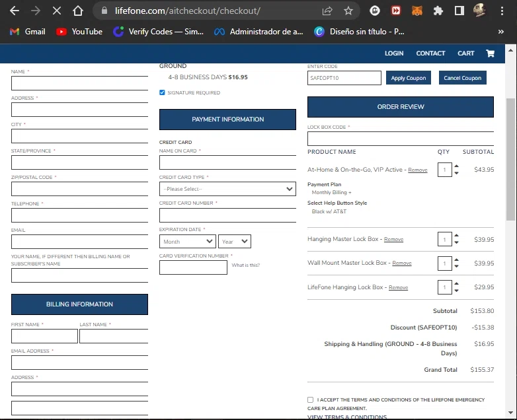Focus the shipping Name field
The height and width of the screenshot is (420, 517).
79,83
